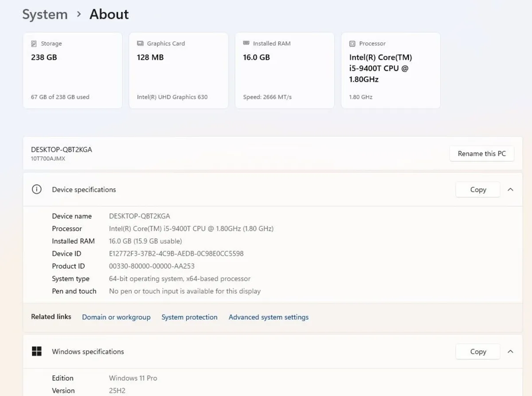532x396 pixels.
Task: Click the System type value 64-bit operating system
Action: click(180, 279)
